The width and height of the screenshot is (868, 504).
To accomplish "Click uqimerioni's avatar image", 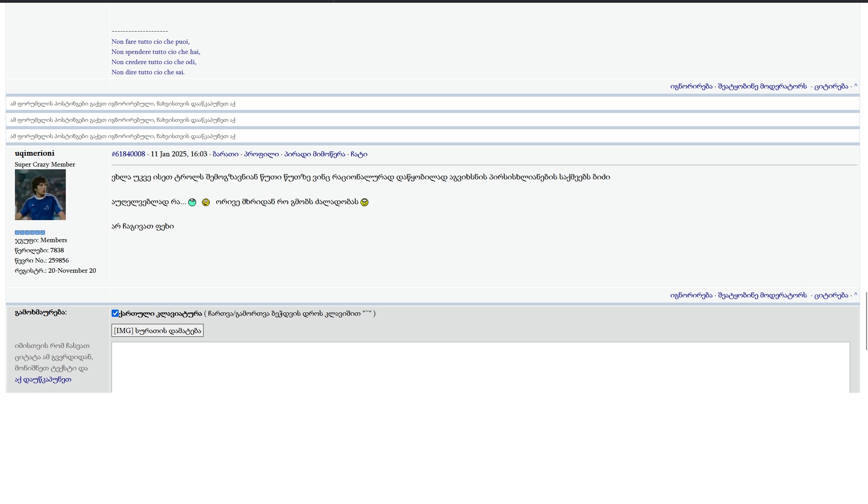I will 40,195.
